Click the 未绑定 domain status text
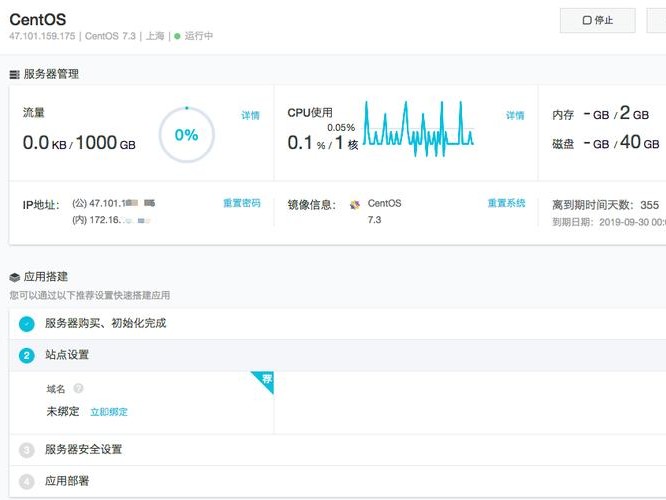Viewport: 666px width, 500px height. point(63,411)
